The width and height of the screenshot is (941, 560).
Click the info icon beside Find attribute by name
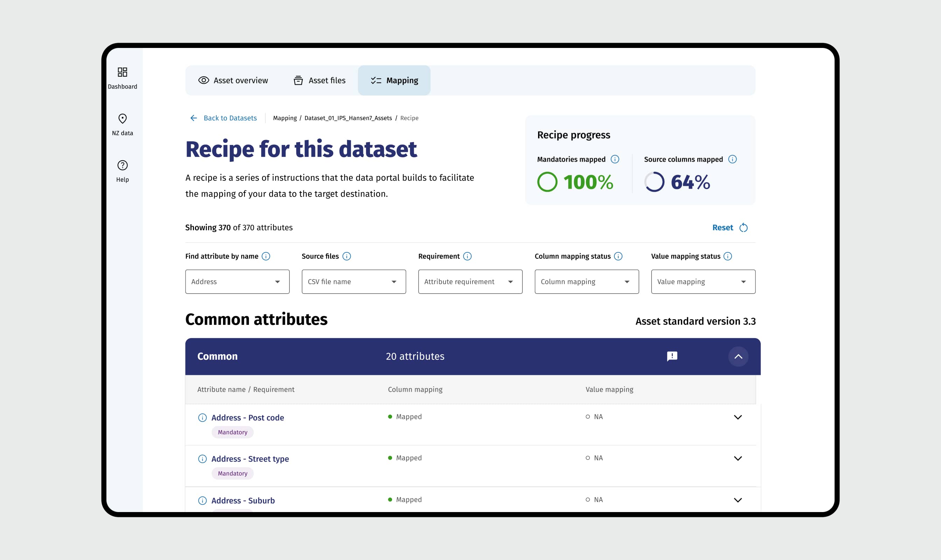click(266, 256)
